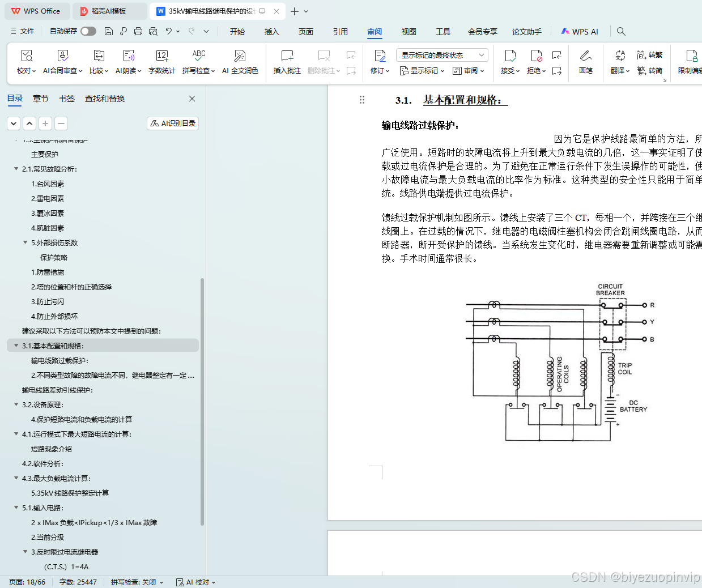
Task: Open 拼写检查: 关闭 status dropdown
Action: pos(137,582)
